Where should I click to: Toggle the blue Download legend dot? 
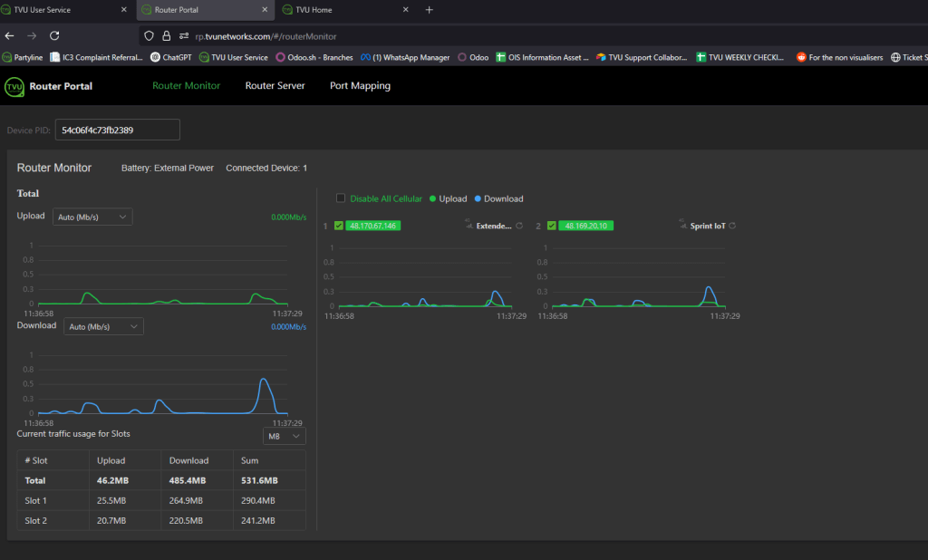(478, 199)
